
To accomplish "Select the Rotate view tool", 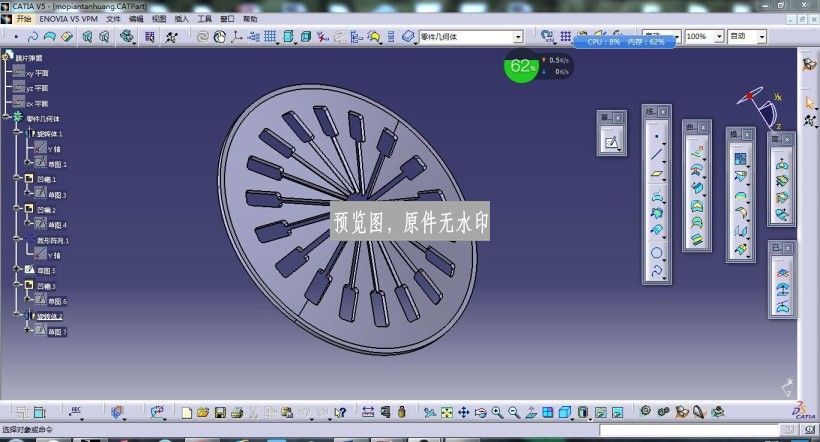I will tap(480, 413).
